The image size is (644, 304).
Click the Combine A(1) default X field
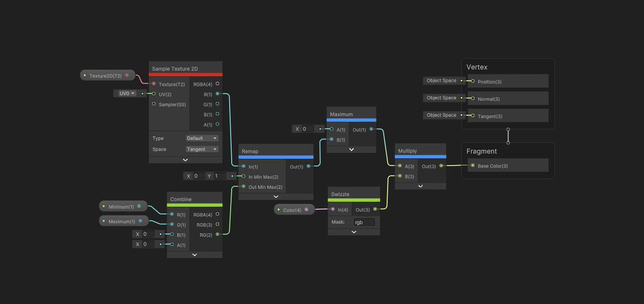(x=149, y=244)
